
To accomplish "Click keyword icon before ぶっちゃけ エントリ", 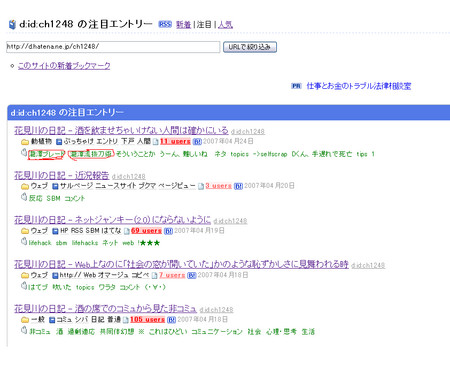I will pos(59,142).
